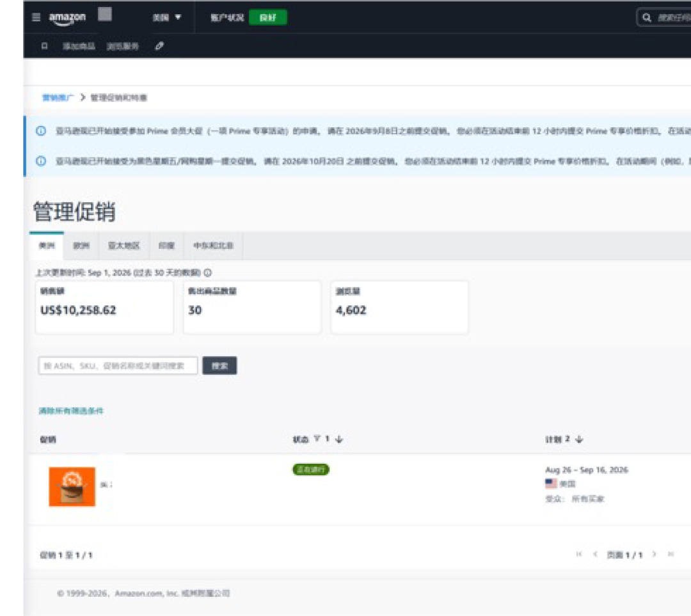
Task: Jump to the last page of promotions
Action: click(x=671, y=555)
